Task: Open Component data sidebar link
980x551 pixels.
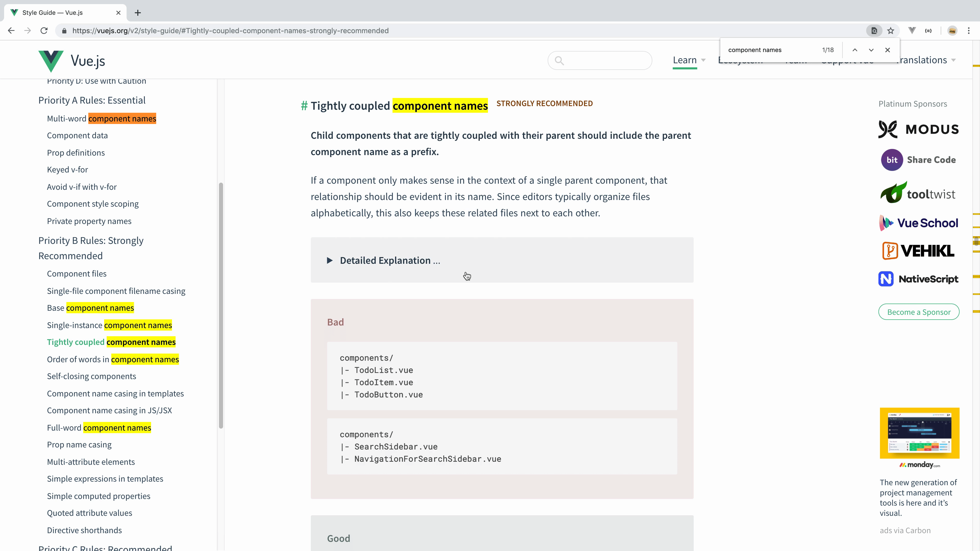Action: click(77, 136)
